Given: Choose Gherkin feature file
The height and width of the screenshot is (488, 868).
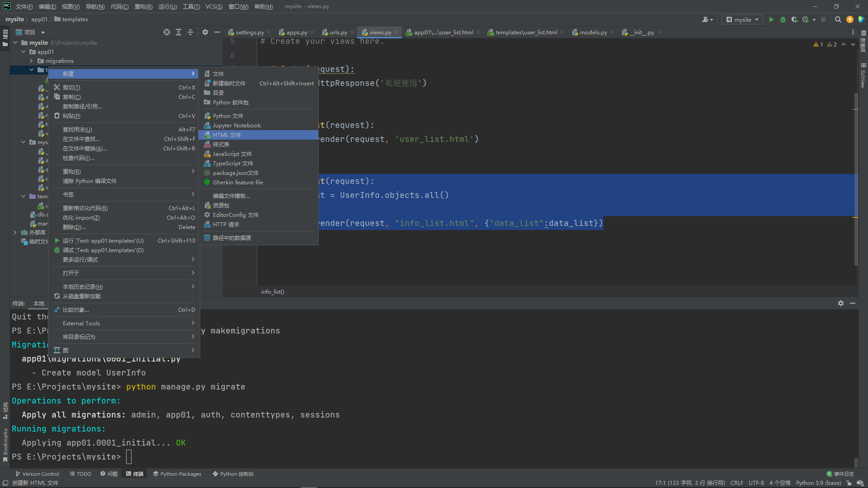Looking at the screenshot, I should coord(258,182).
